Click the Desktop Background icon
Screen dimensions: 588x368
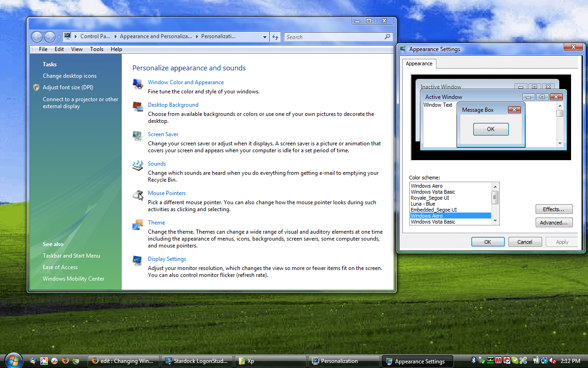coord(137,107)
